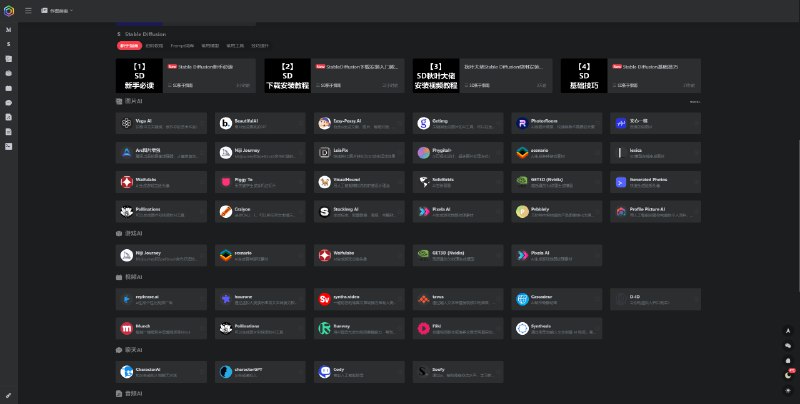Open the navigation dropdown beside the hamburger menu
800x404 pixels.
[57, 11]
